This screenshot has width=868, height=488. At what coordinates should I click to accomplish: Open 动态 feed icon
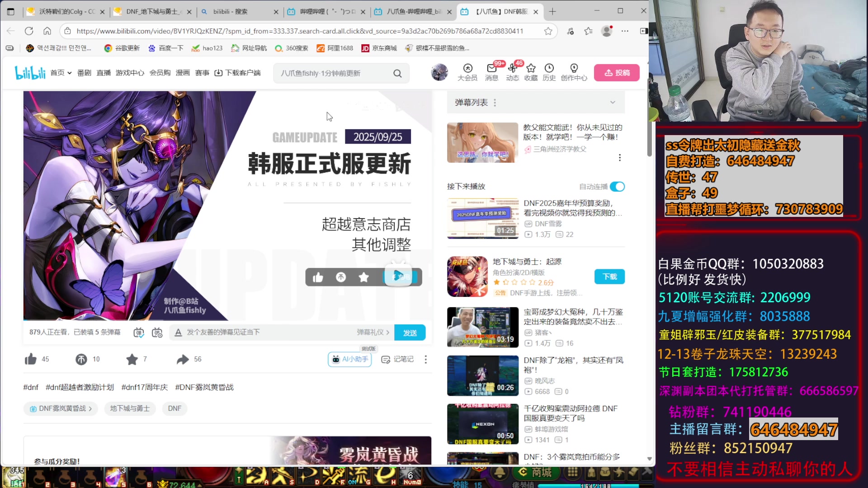point(512,72)
